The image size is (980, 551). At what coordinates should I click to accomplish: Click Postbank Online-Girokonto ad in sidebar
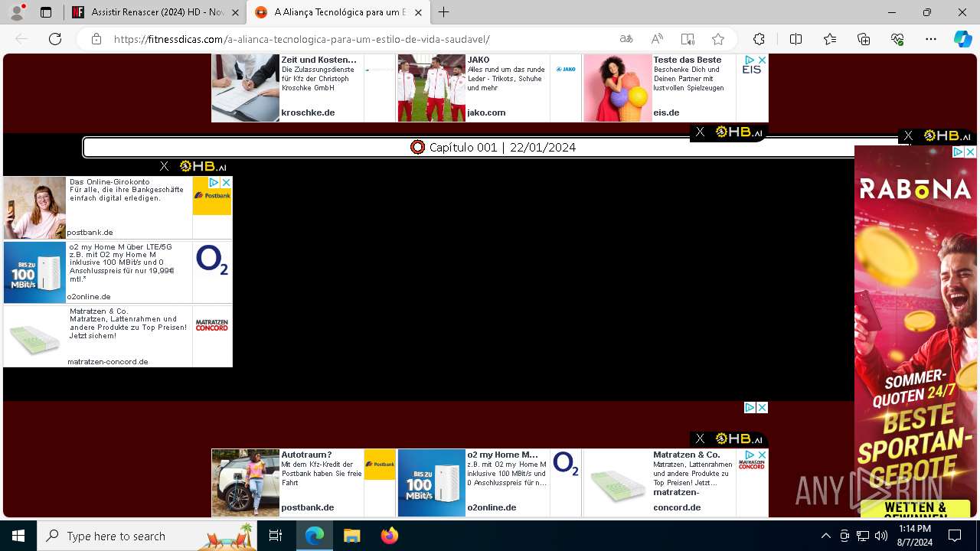(x=118, y=207)
